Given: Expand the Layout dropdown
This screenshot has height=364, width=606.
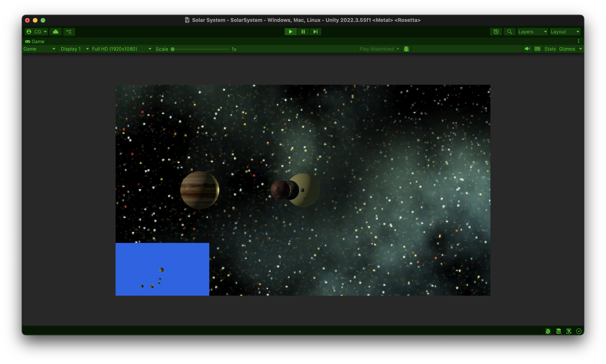Looking at the screenshot, I should click(565, 32).
